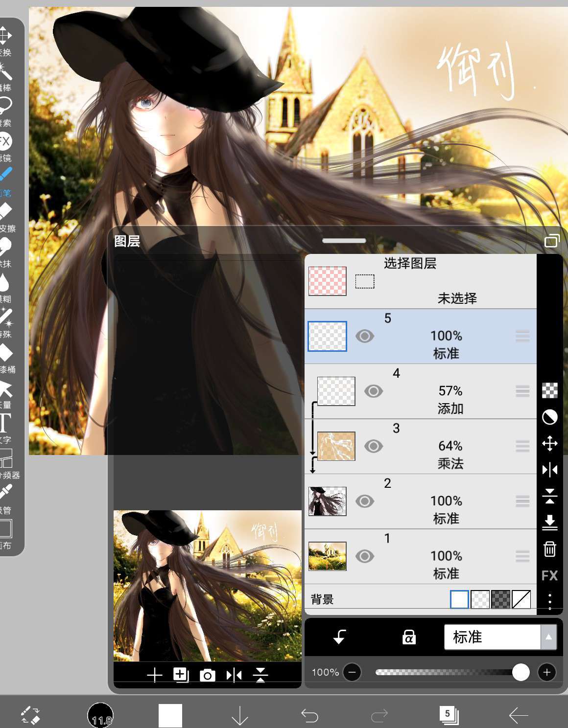Toggle layer panel window mode icon

(x=552, y=241)
